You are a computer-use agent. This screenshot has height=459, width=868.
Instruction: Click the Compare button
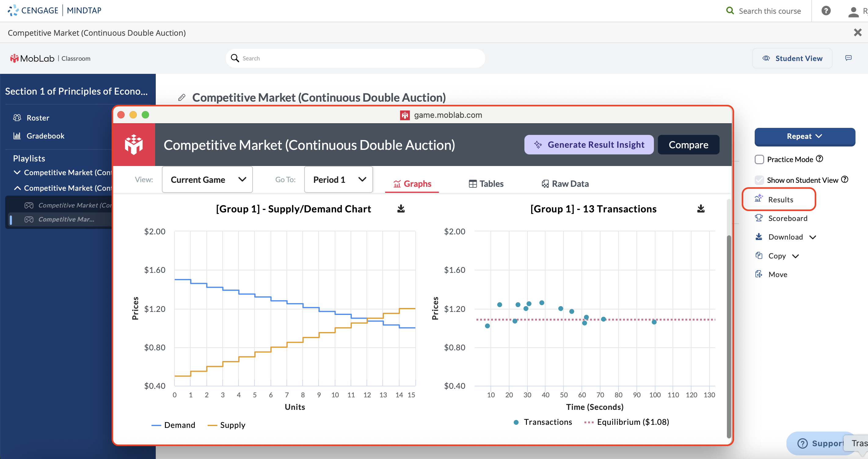pos(688,145)
